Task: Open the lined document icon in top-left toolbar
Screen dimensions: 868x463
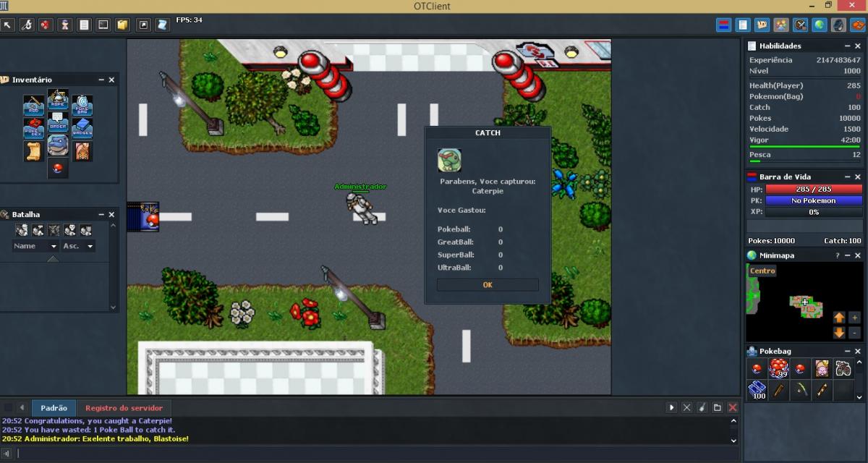Action: pyautogui.click(x=85, y=25)
